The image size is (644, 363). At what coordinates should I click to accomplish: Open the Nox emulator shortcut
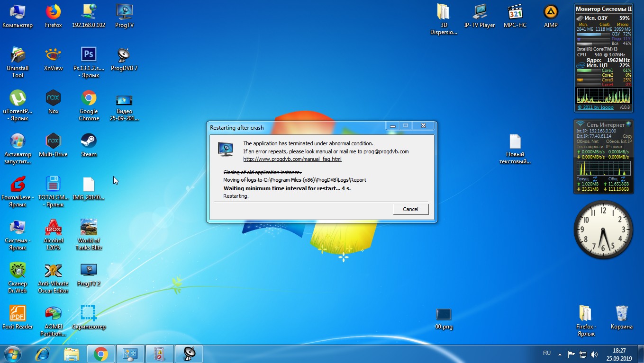coord(53,99)
